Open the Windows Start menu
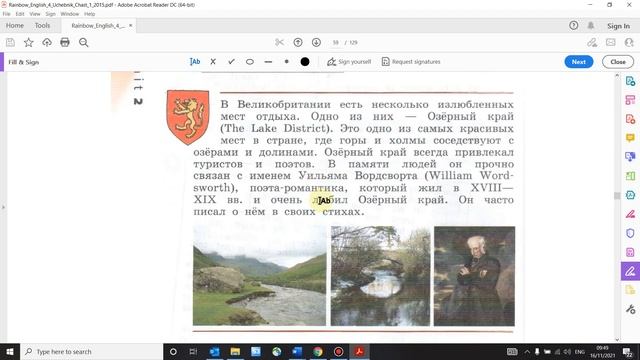The width and height of the screenshot is (640, 360). 10,351
